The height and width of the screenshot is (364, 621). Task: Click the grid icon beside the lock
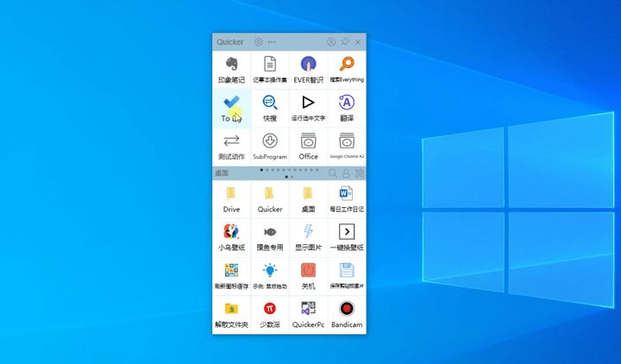[359, 173]
